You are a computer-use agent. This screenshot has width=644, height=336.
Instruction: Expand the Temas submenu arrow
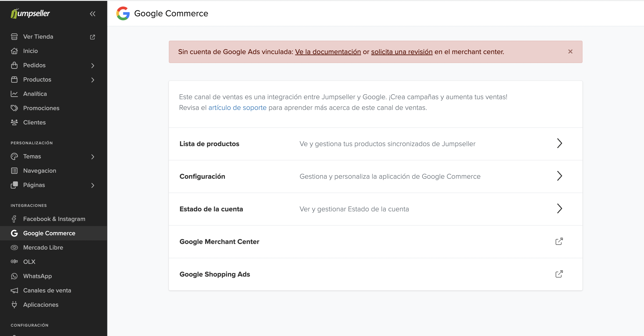(93, 157)
